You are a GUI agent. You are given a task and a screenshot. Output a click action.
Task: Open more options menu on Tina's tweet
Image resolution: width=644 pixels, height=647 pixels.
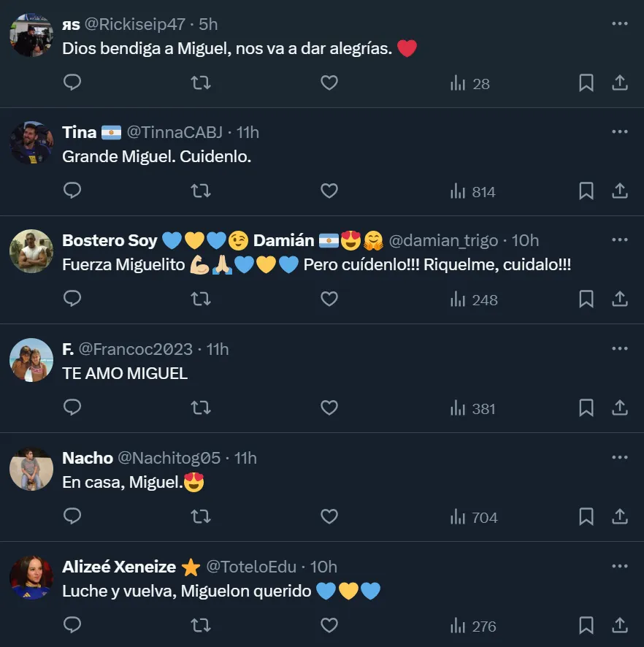pyautogui.click(x=619, y=131)
